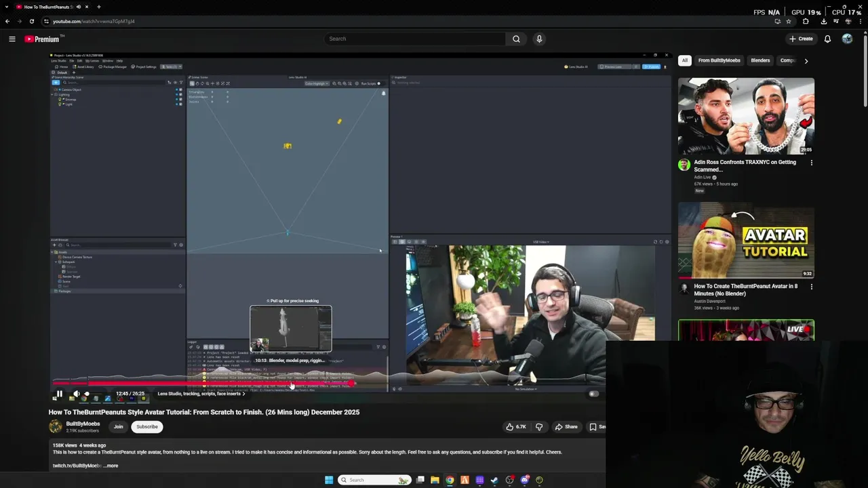Open options for the Avatar in 8 Minutes video

(811, 287)
